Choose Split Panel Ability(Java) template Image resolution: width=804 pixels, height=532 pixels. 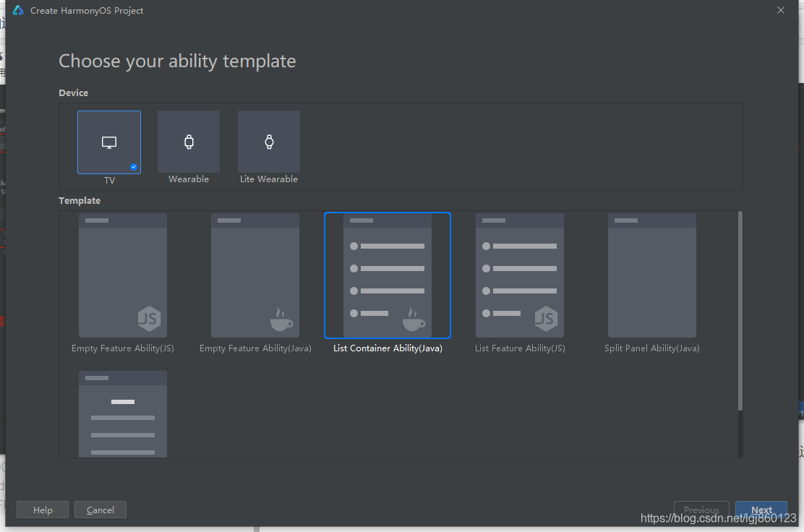pos(652,275)
